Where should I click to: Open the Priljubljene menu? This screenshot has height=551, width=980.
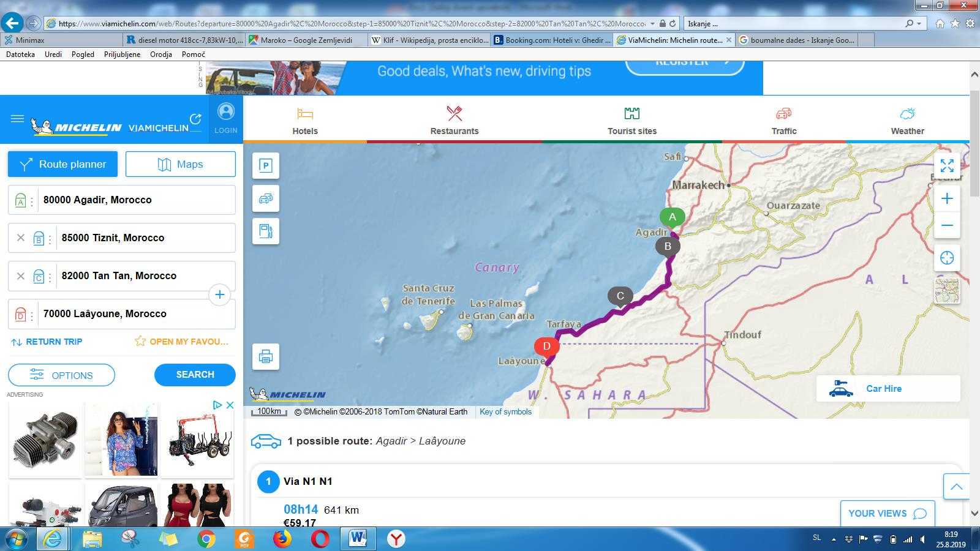122,54
